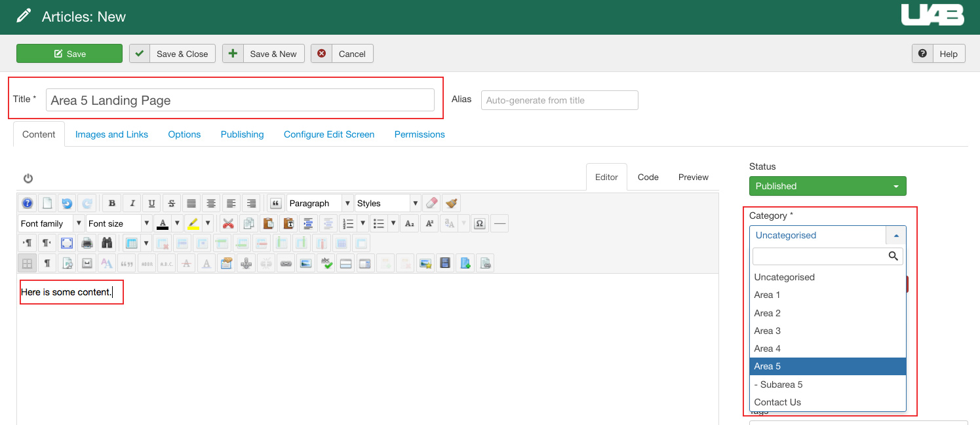Screen dimensions: 980x425
Task: Click the Save & Close button
Action: [x=172, y=54]
